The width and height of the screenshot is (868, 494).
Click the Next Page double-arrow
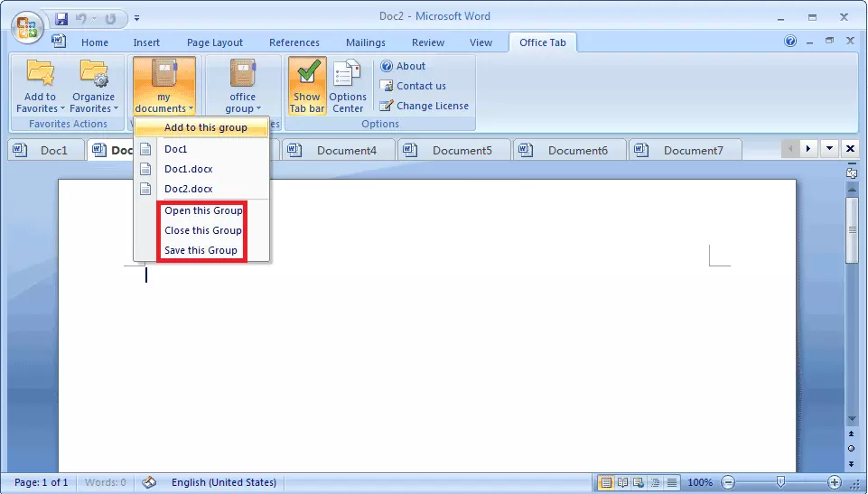pos(852,463)
